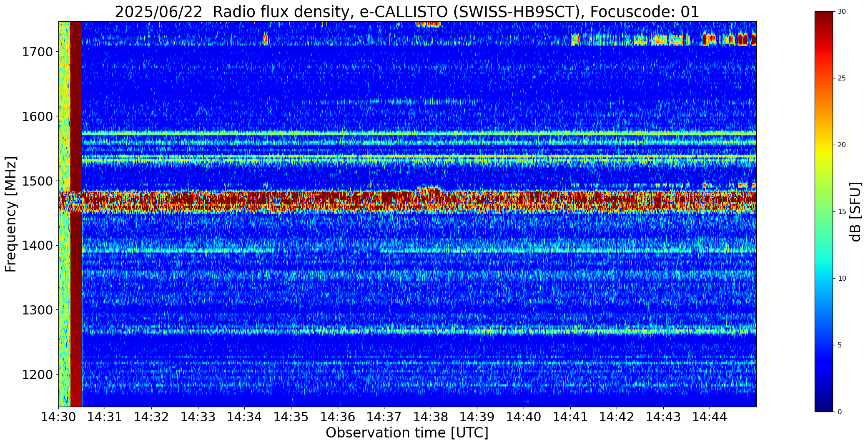Click the yellow-green strip left of the red band
Viewport: 868px width, 445px height.
pos(64,214)
